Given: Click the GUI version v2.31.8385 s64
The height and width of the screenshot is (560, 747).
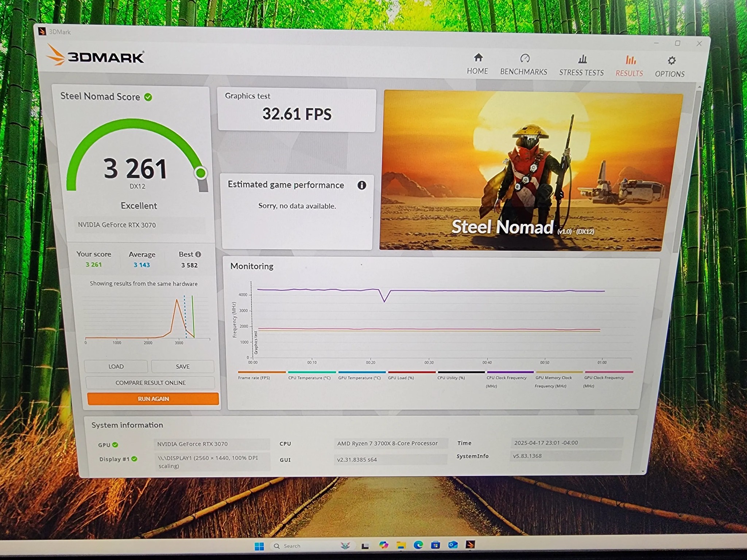Looking at the screenshot, I should coord(391,459).
